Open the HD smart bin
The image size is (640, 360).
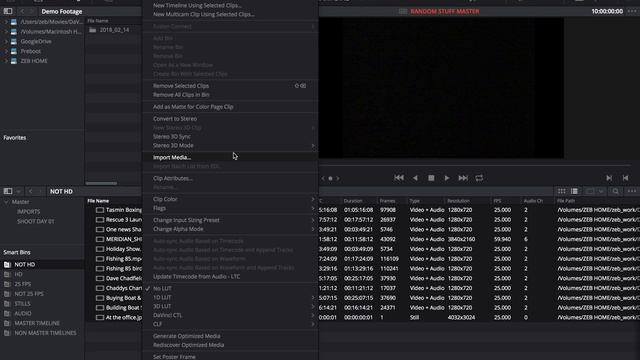[x=18, y=274]
